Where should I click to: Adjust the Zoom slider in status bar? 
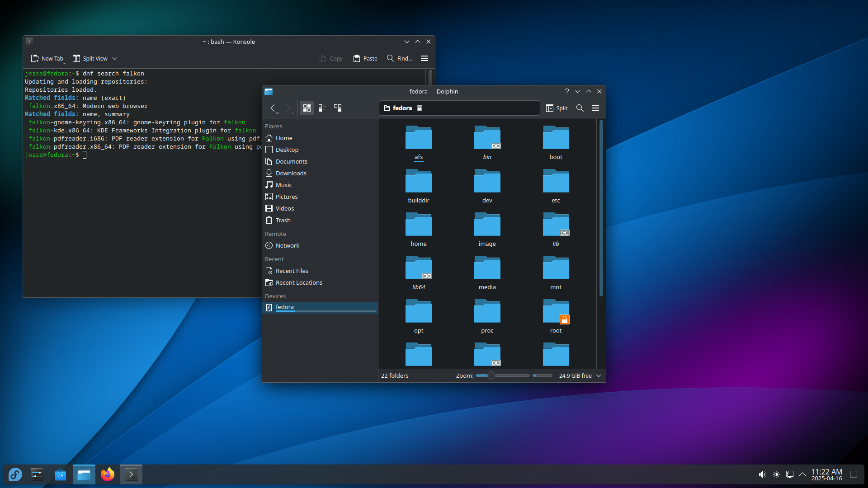(491, 376)
